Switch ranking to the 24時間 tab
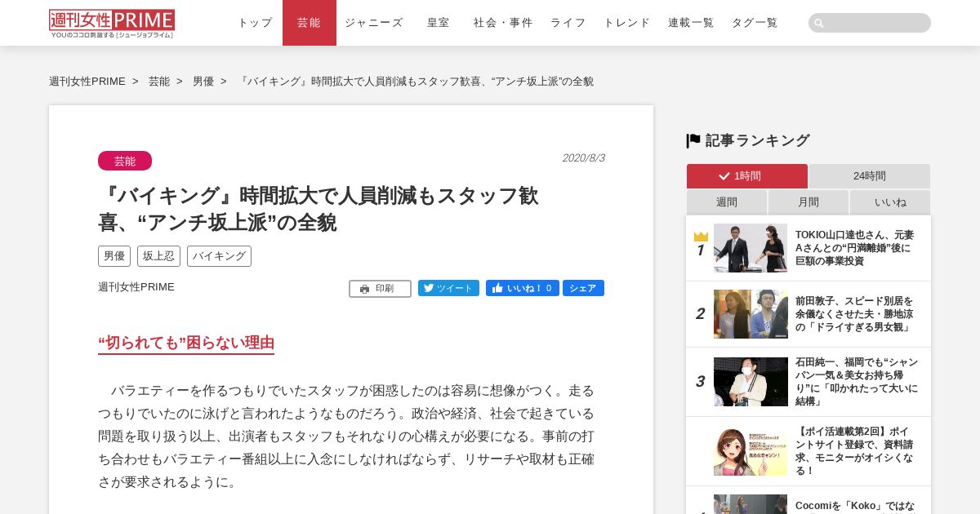980x514 pixels. pos(870,176)
